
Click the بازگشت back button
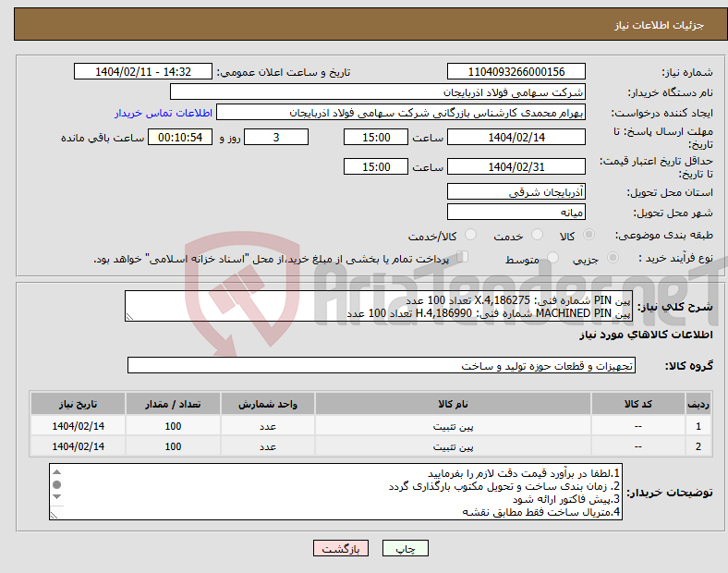pos(341,548)
